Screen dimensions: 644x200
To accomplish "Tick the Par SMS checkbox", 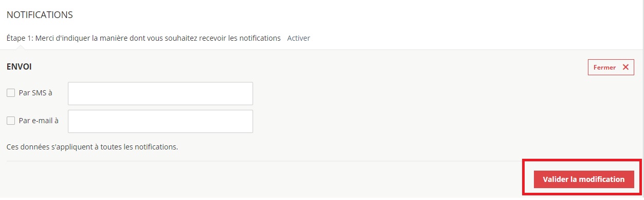I will 10,93.
